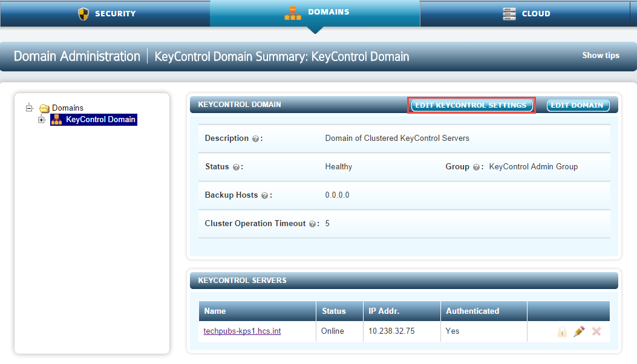Click help icon next to Cluster Operation Timeout

(312, 224)
